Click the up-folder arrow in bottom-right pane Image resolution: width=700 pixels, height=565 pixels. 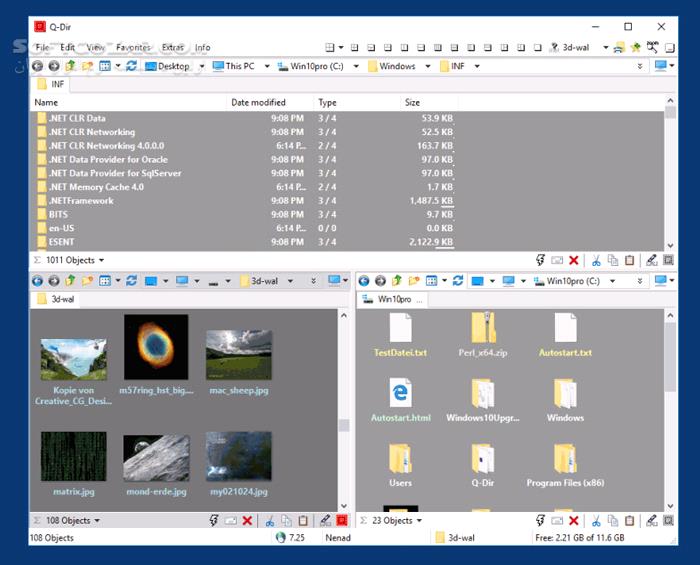pyautogui.click(x=397, y=281)
